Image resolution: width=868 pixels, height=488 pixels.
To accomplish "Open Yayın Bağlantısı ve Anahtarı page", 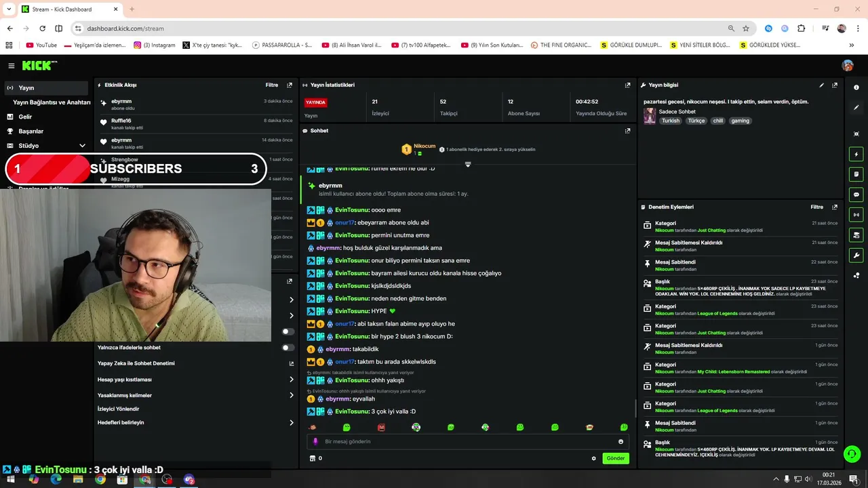I will tap(52, 102).
